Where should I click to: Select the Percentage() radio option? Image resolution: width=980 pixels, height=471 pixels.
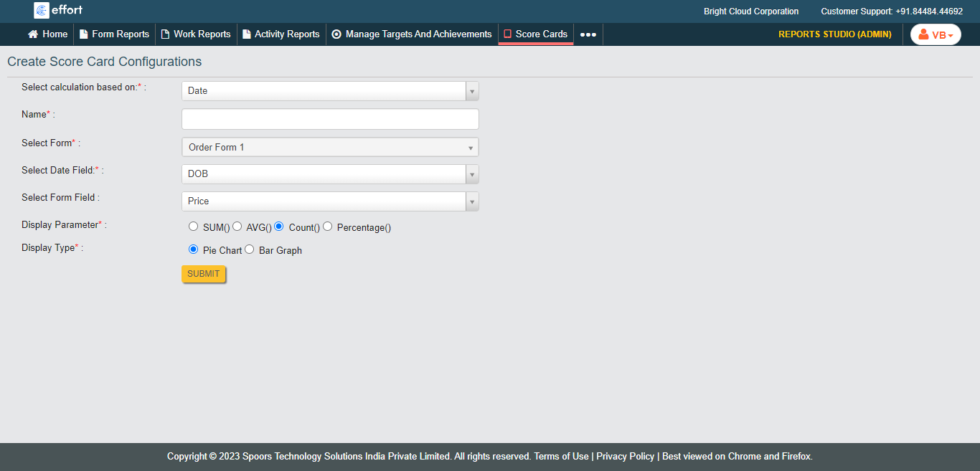(x=327, y=227)
